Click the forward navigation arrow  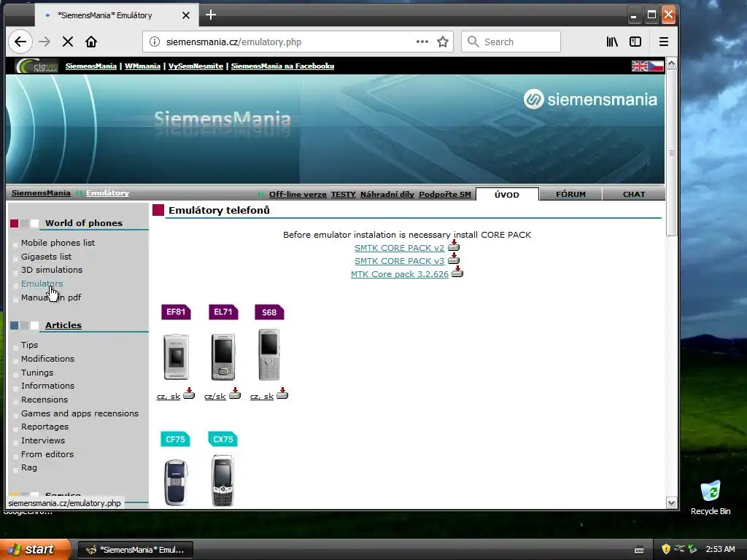click(x=44, y=42)
